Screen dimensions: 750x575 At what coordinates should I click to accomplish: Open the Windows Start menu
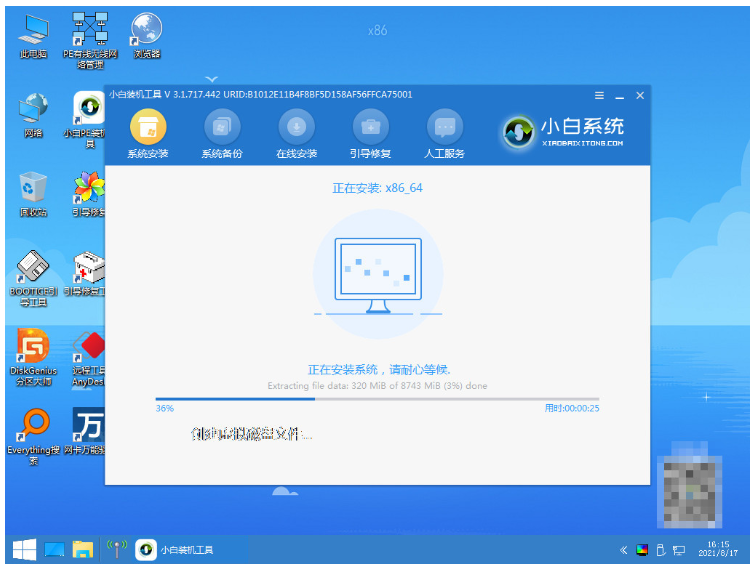(x=24, y=549)
